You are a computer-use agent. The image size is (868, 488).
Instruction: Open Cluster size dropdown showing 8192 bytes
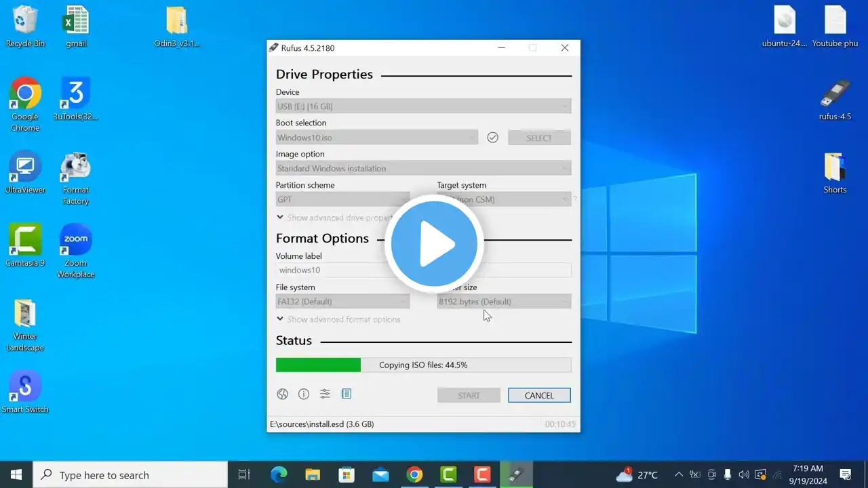pos(504,302)
